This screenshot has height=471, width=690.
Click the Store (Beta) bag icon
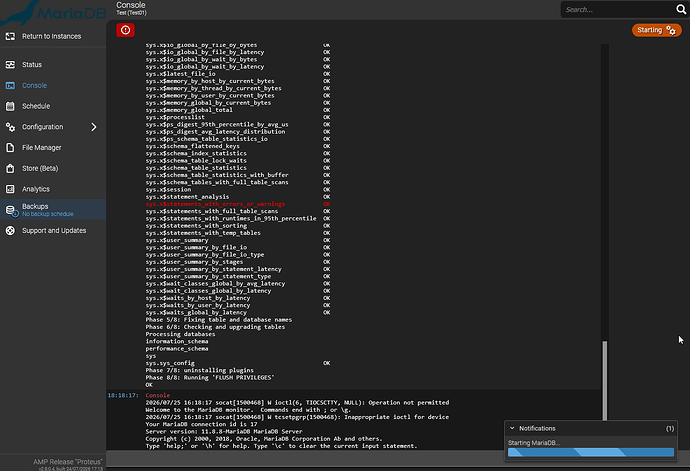(x=10, y=168)
